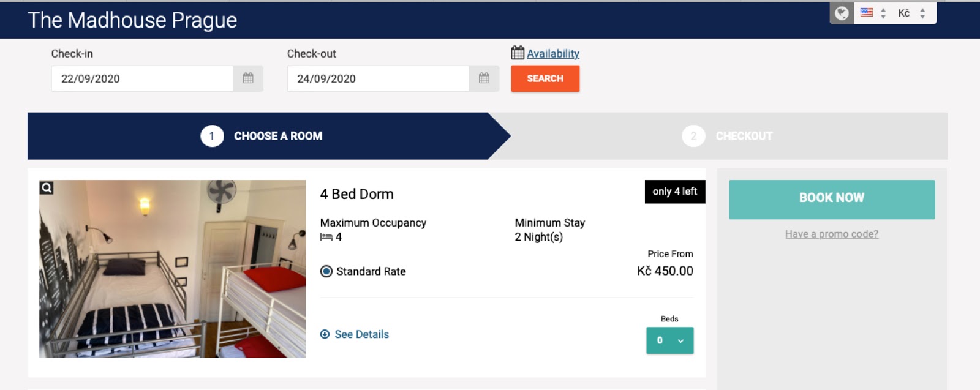
Task: Click the bed occupancy icon
Action: point(326,237)
